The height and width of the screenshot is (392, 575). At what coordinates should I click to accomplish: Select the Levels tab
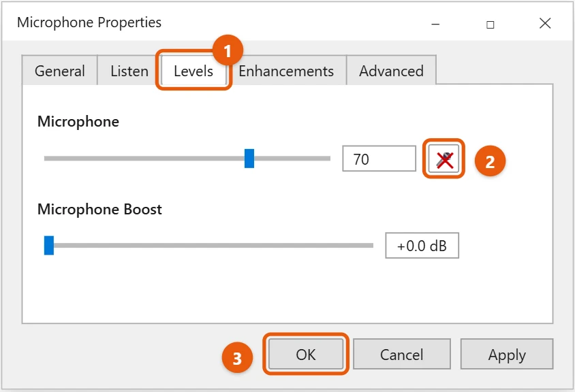[193, 71]
